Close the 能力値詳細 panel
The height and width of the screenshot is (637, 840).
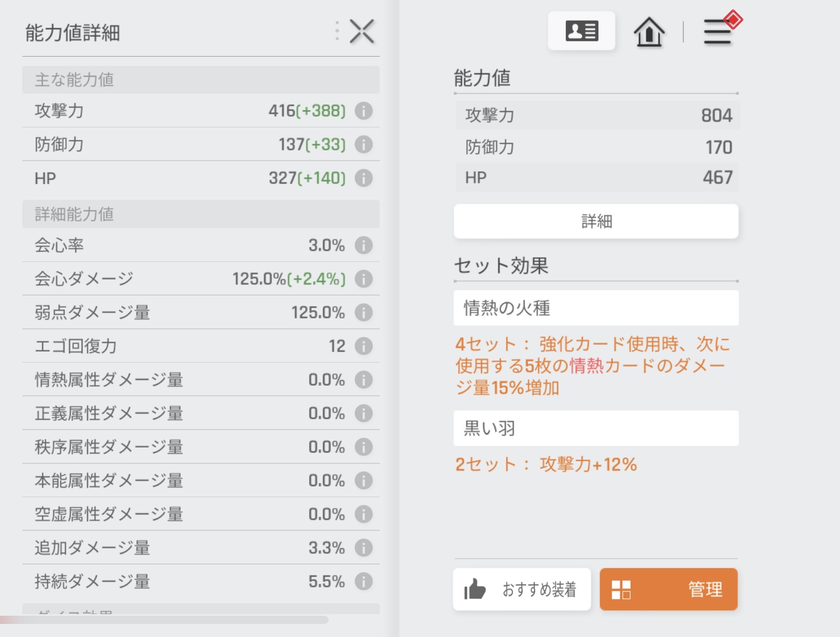pos(362,32)
